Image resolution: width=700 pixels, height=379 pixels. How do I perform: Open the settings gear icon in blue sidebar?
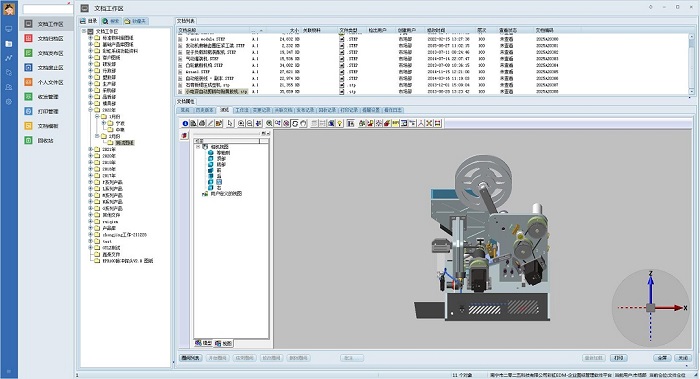[8, 102]
